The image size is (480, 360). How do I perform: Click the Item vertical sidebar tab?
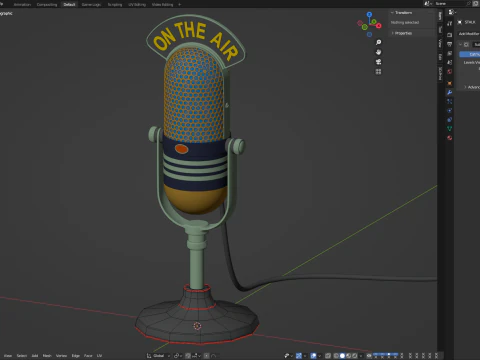click(x=440, y=16)
